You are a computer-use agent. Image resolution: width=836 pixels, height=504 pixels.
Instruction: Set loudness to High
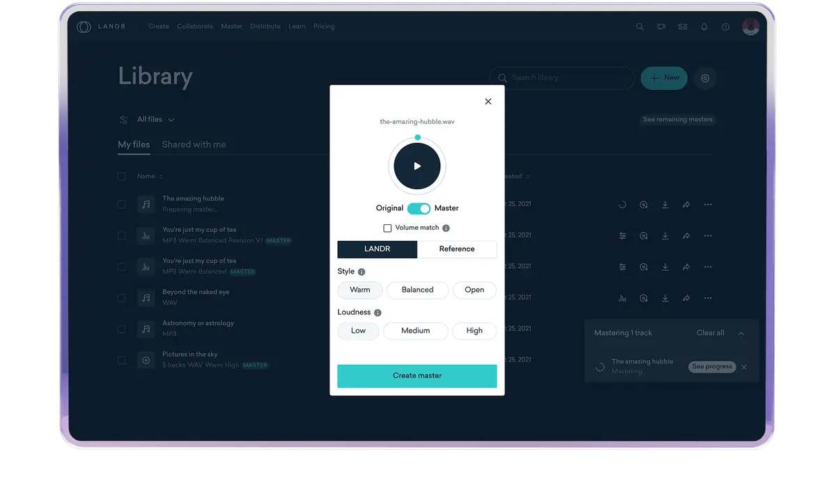tap(474, 331)
